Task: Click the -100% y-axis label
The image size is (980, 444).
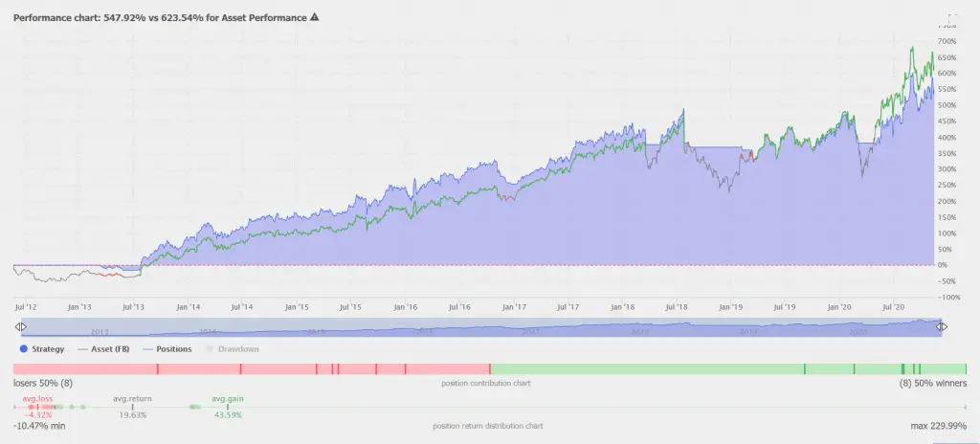Action: [947, 297]
